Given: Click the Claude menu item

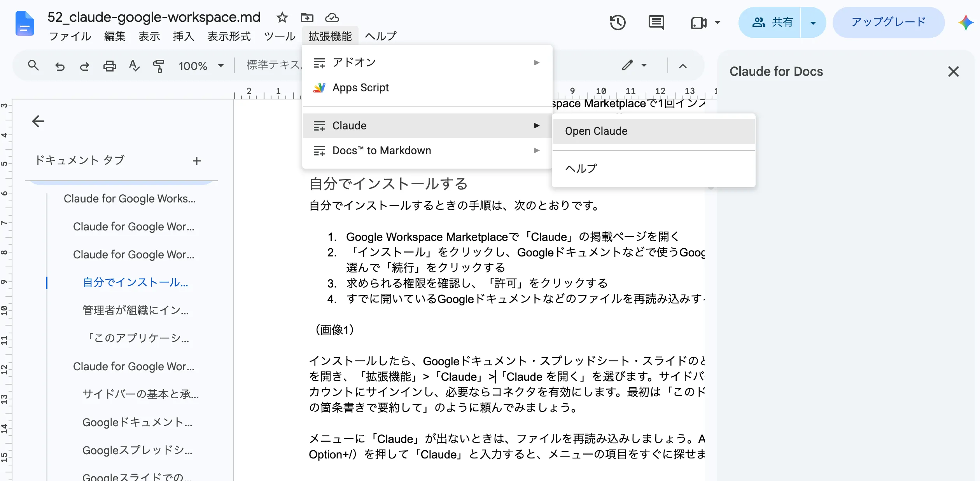Looking at the screenshot, I should click(x=427, y=126).
